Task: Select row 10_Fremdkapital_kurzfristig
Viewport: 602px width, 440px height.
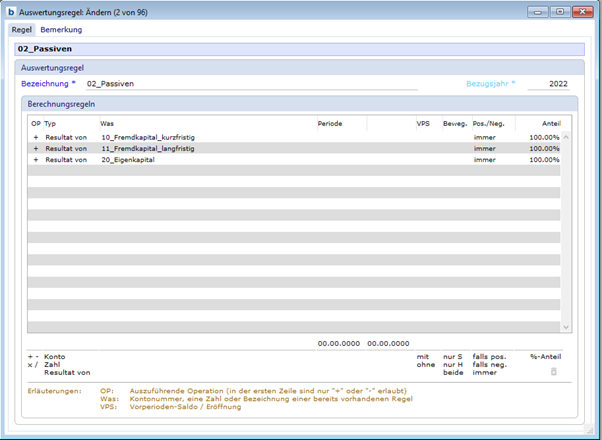Action: click(150, 136)
